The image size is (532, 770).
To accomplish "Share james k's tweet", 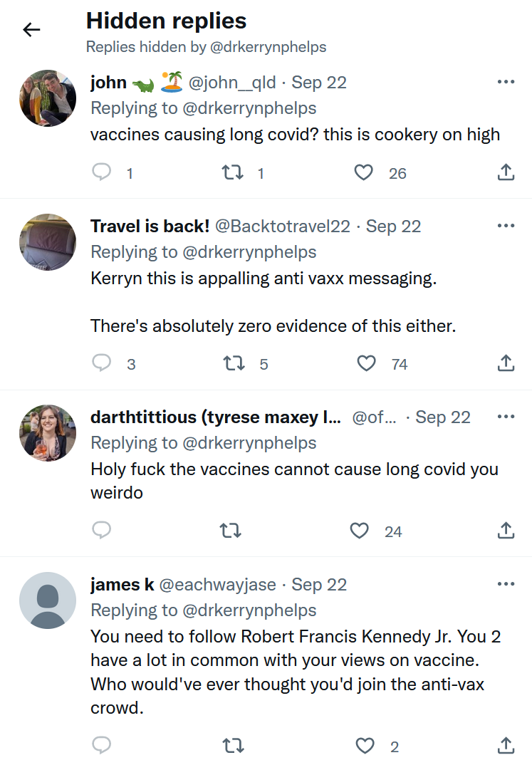I will (x=505, y=746).
